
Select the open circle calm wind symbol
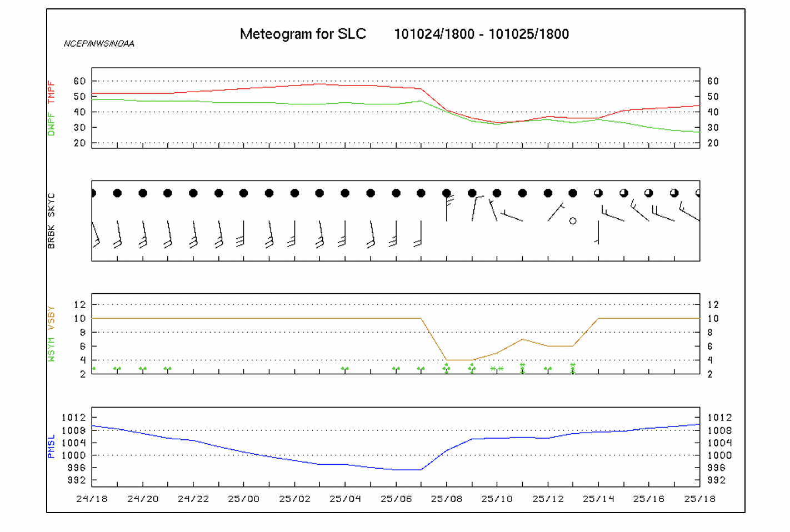coord(572,220)
